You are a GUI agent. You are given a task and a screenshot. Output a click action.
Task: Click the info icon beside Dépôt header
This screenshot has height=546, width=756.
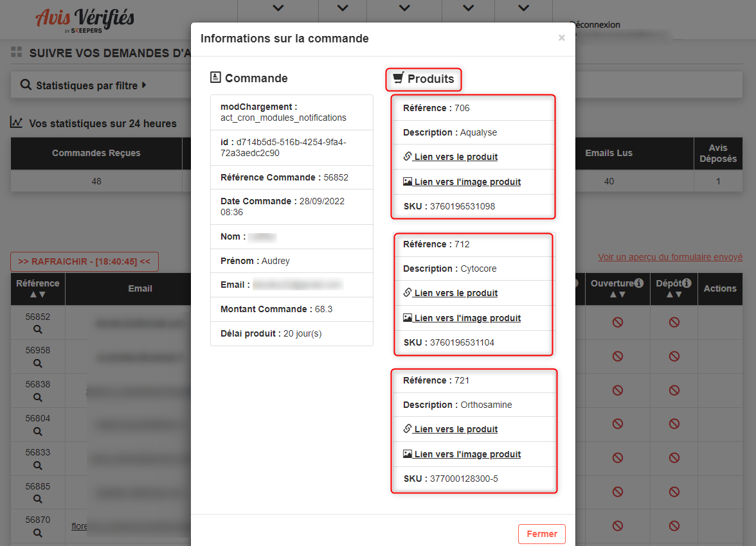(x=687, y=283)
